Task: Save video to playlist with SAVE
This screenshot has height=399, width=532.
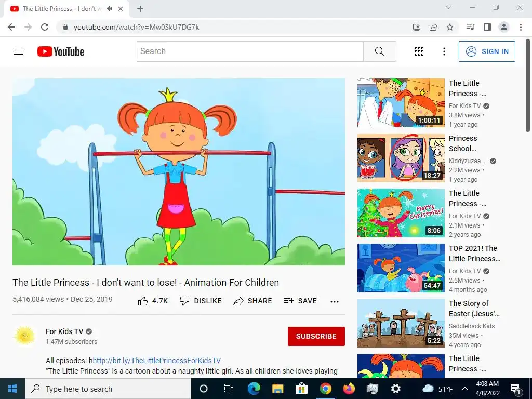Action: pyautogui.click(x=300, y=301)
